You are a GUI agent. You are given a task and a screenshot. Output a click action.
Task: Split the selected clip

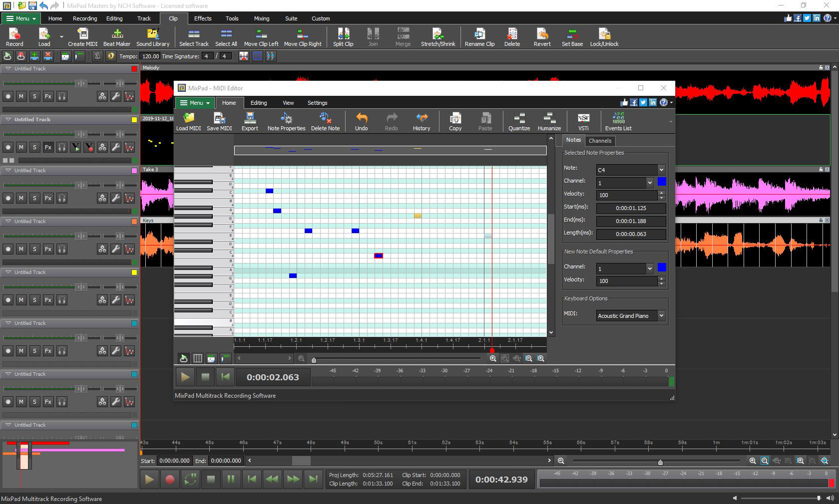(x=343, y=36)
